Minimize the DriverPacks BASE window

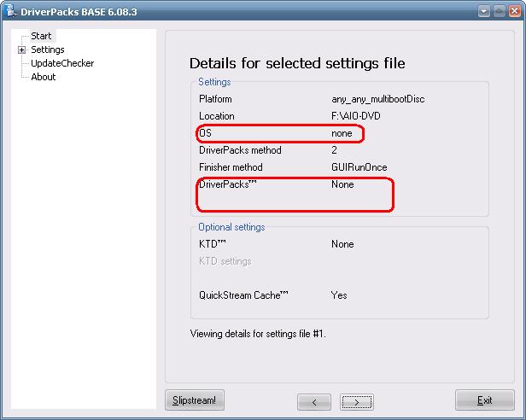[x=484, y=11]
